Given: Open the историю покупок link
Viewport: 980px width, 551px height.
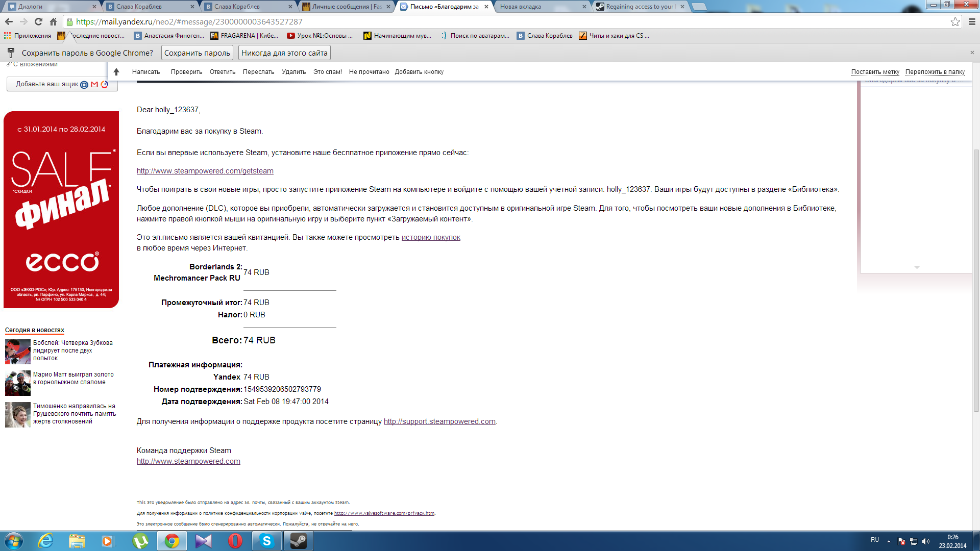Looking at the screenshot, I should tap(431, 237).
